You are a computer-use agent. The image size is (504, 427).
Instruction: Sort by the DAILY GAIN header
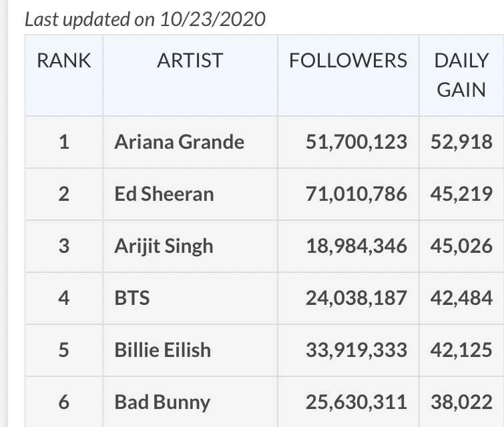[x=461, y=75]
